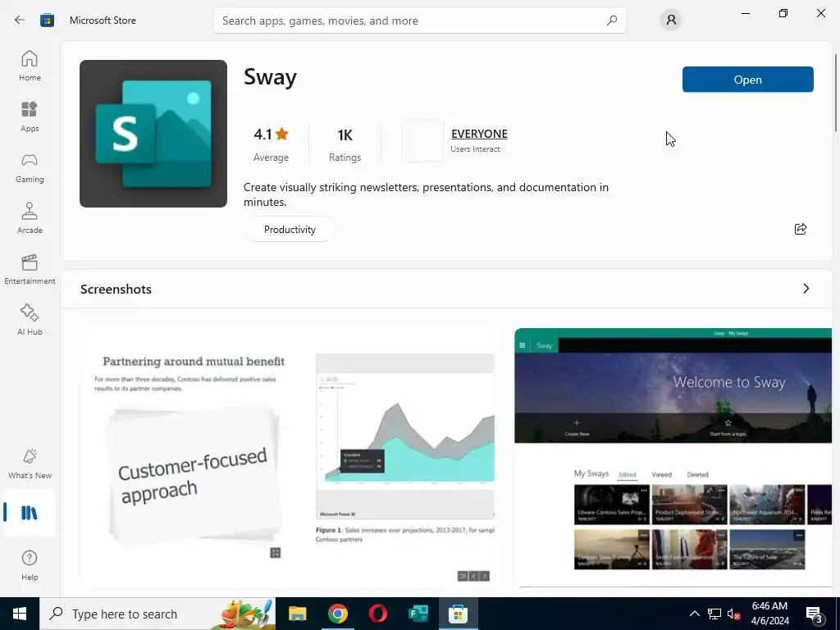
Task: Open the Entertainment section in sidebar
Action: coord(30,269)
